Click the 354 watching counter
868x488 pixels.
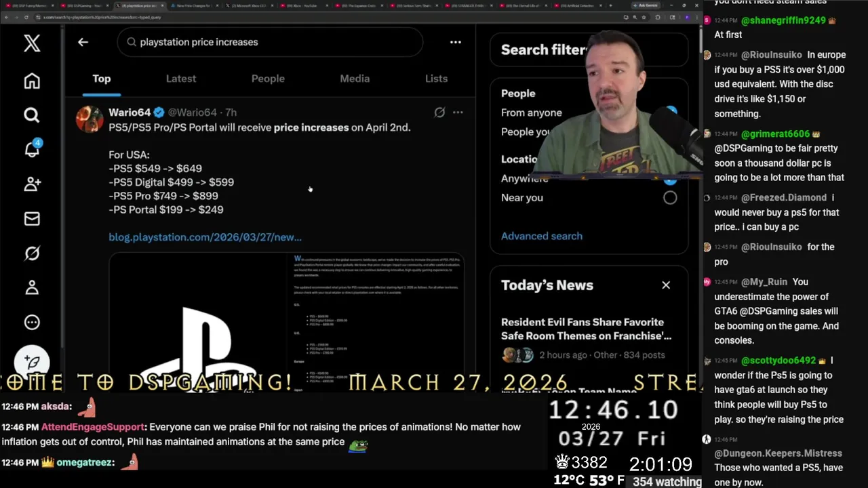[667, 482]
